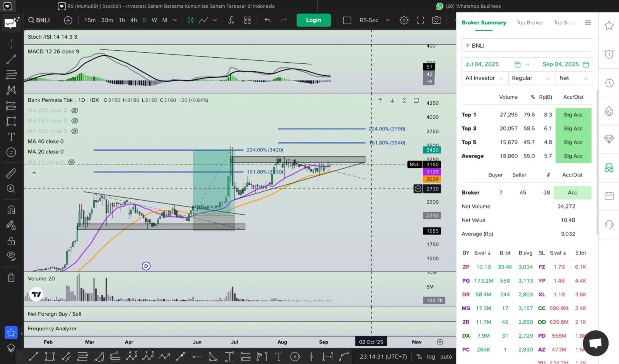Image resolution: width=619 pixels, height=364 pixels.
Task: Switch to Top Broker tab
Action: [x=530, y=22]
